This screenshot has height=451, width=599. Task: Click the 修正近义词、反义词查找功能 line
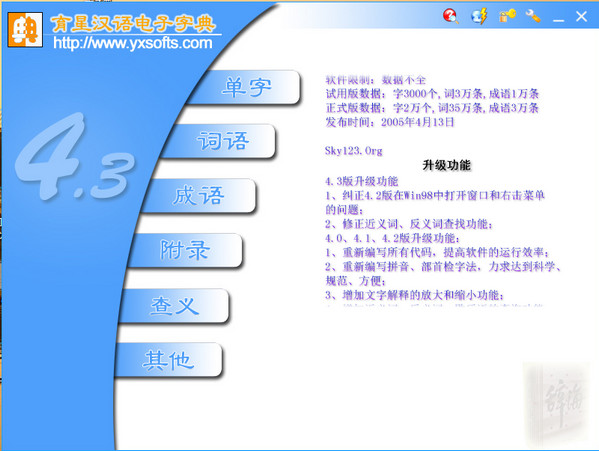click(x=409, y=224)
